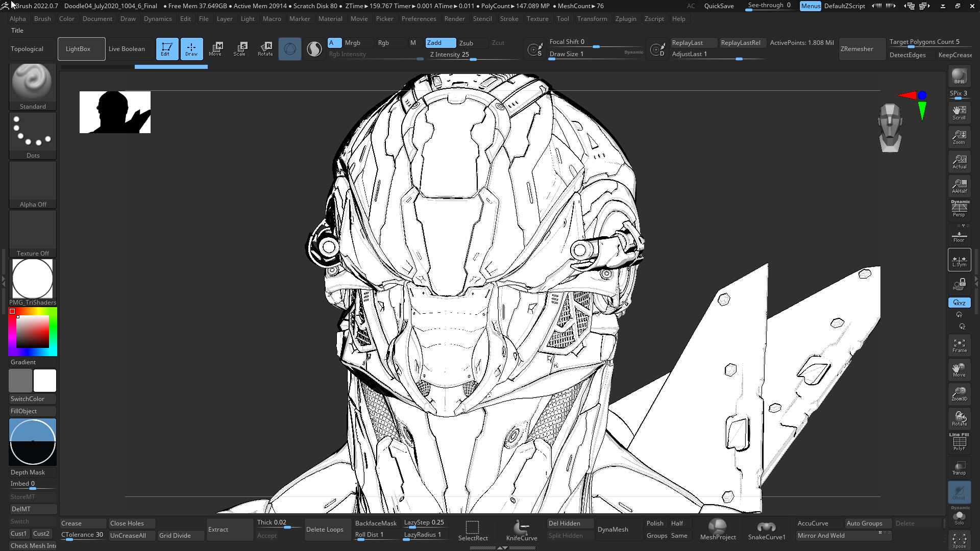
Task: Click the LightBox button
Action: coord(82,49)
